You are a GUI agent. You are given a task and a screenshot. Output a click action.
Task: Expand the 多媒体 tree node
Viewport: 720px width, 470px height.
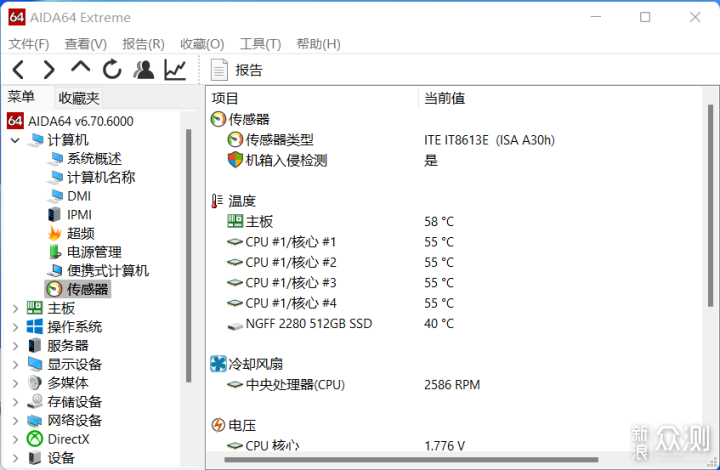coord(15,383)
